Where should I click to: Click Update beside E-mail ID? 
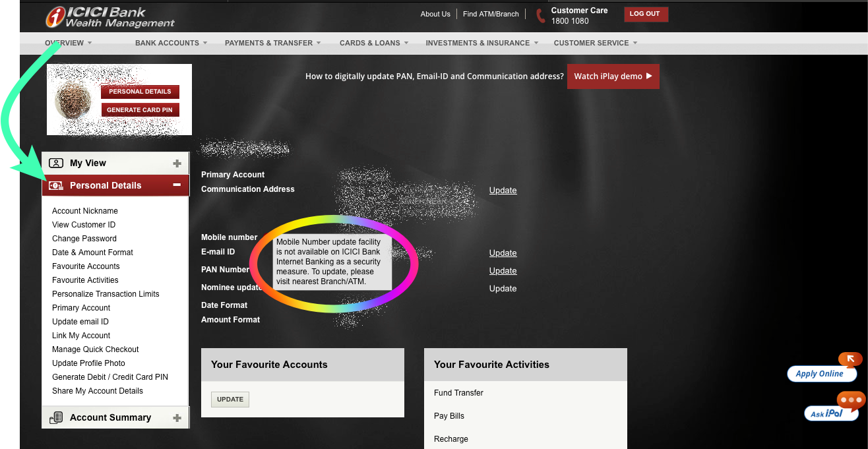click(503, 253)
